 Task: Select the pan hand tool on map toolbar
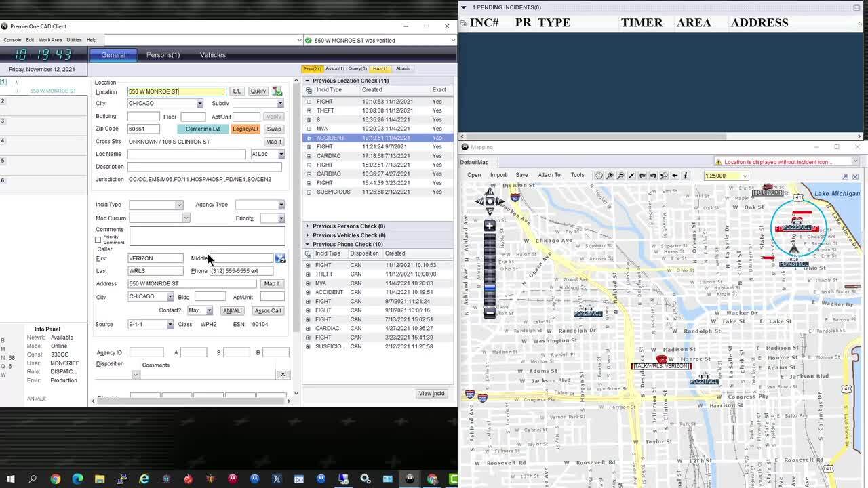(599, 176)
